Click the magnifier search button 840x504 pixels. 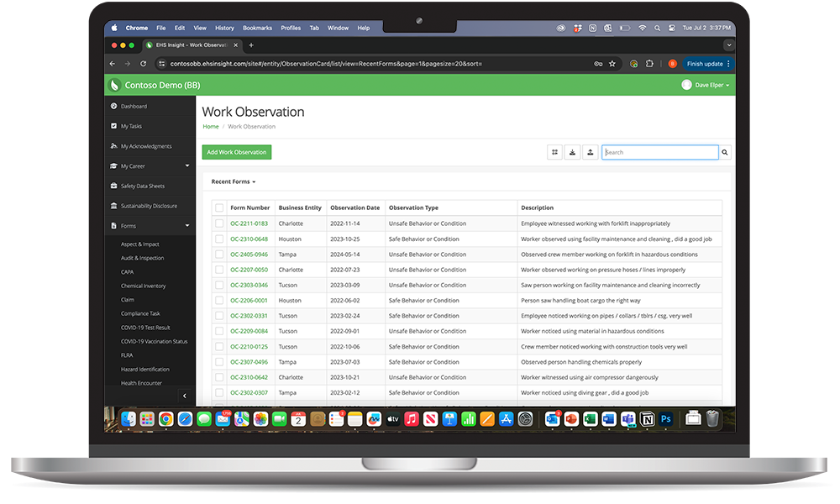pyautogui.click(x=724, y=152)
